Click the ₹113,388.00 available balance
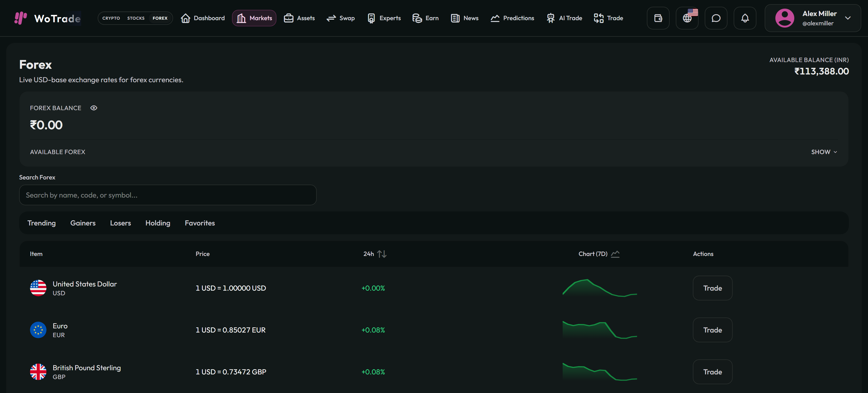868x393 pixels. click(x=822, y=72)
